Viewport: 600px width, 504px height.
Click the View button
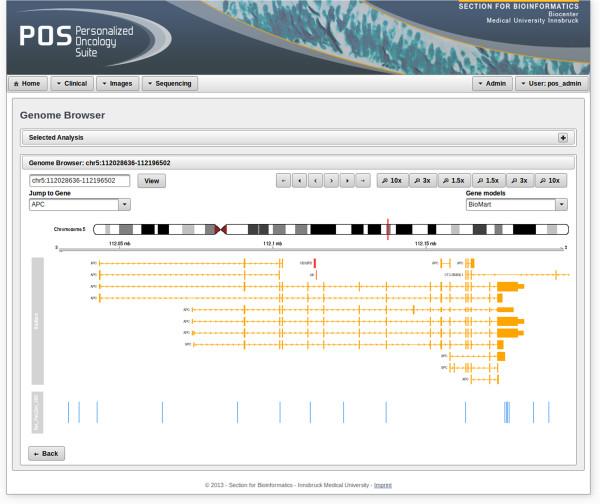click(x=152, y=181)
